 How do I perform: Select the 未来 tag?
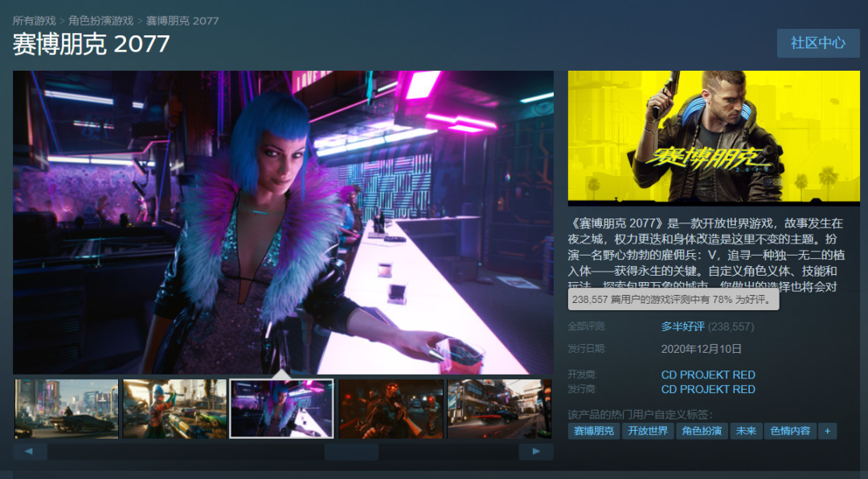[746, 431]
